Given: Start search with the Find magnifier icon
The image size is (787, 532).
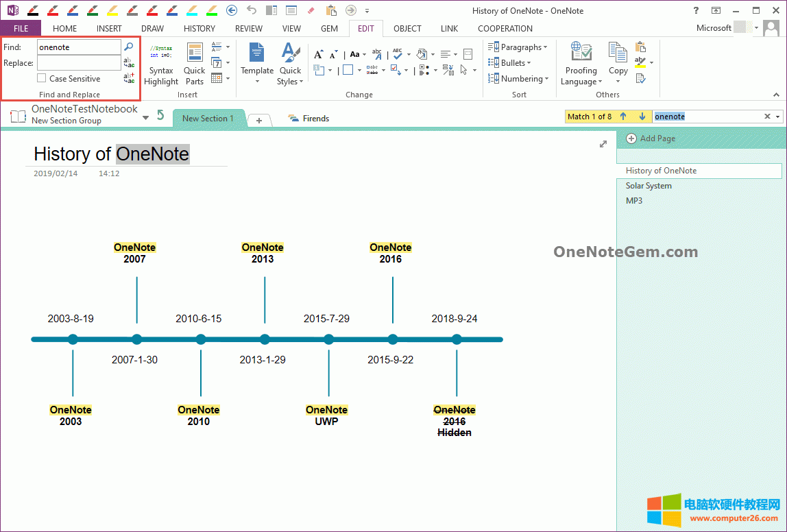Looking at the screenshot, I should point(129,47).
